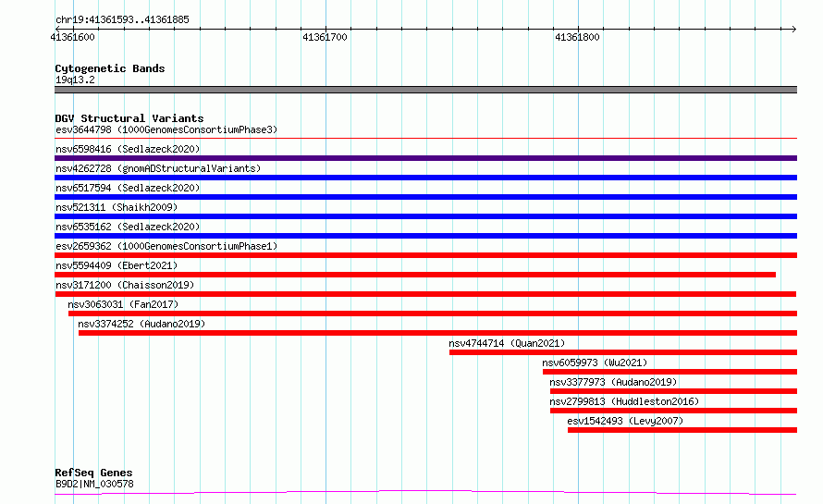Select the nsv4744714 (Quan2021) label
The image size is (823, 504).
507,343
